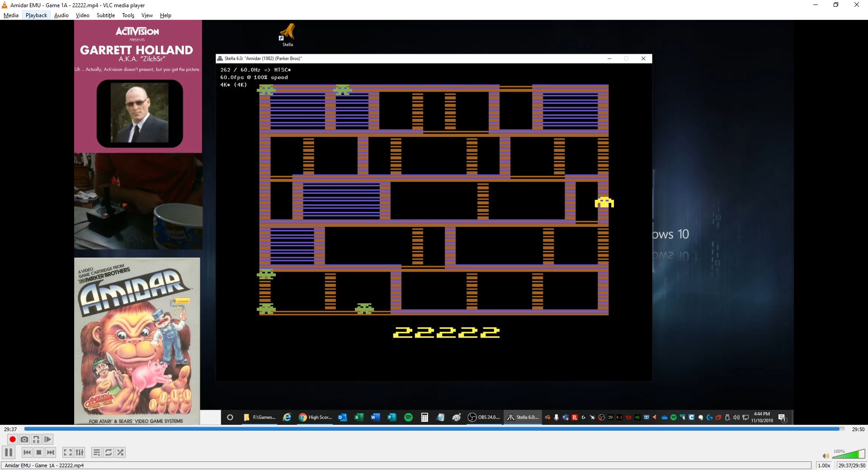868x470 pixels.
Task: Click Calculator icon in recorded taskbar
Action: pyautogui.click(x=425, y=417)
